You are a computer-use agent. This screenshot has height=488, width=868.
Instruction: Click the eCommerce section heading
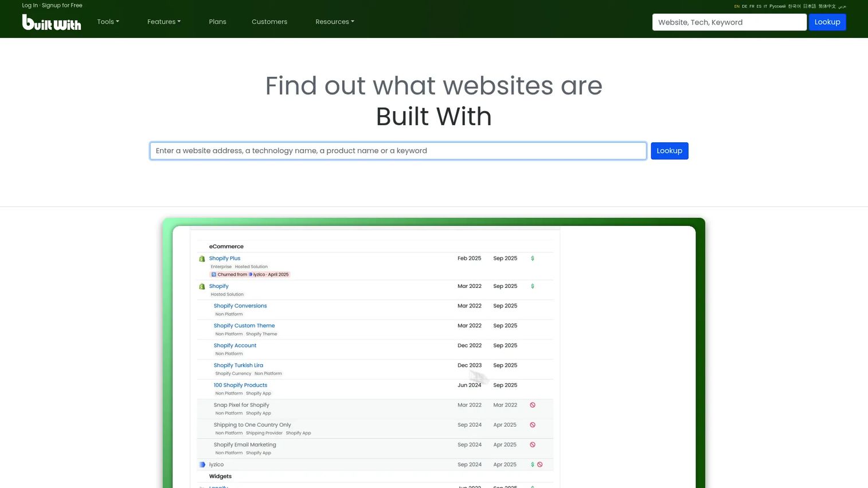pyautogui.click(x=226, y=247)
